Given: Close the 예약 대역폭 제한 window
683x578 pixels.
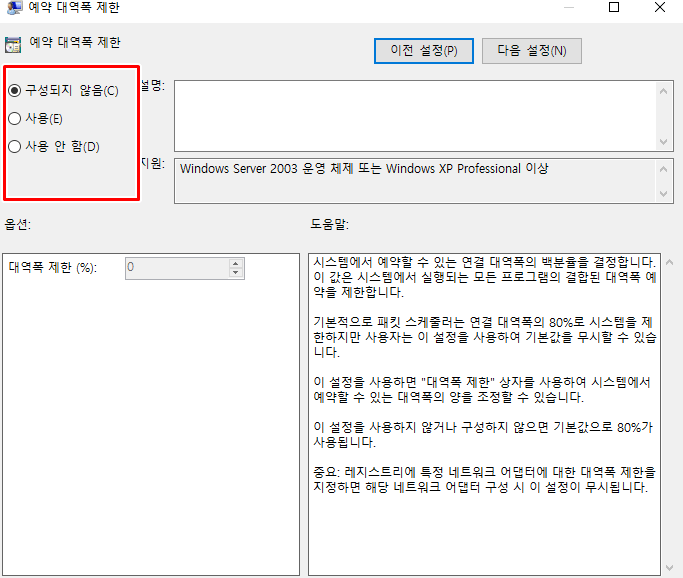Looking at the screenshot, I should pyautogui.click(x=660, y=7).
